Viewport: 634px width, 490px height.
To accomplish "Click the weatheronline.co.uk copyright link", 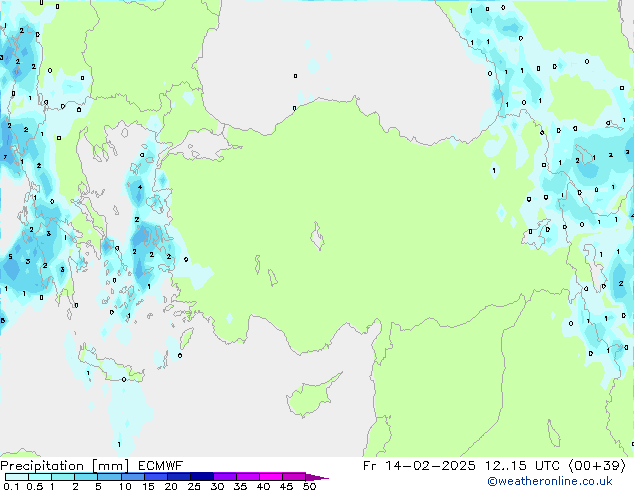I will pyautogui.click(x=564, y=482).
